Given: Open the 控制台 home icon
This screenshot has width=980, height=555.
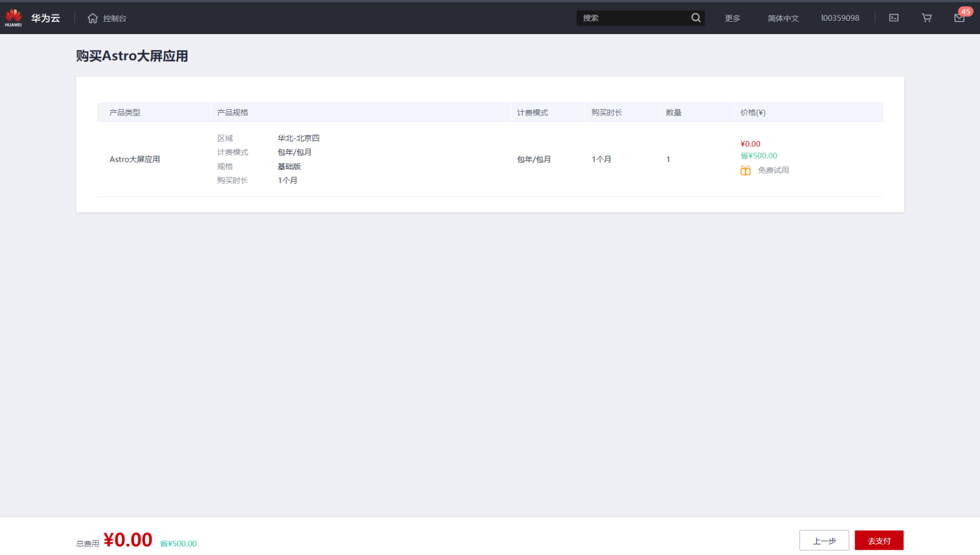Looking at the screenshot, I should [93, 18].
